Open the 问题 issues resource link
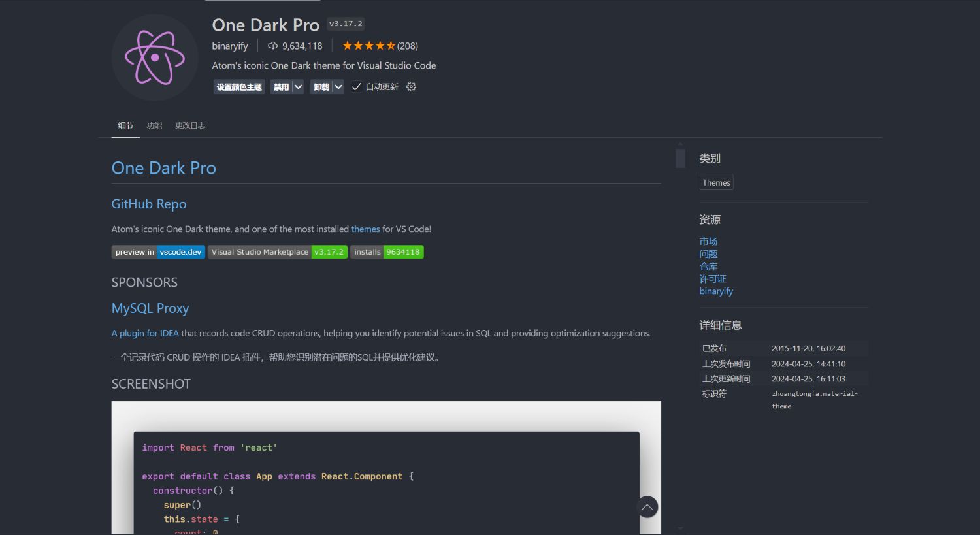The image size is (980, 535). 708,253
